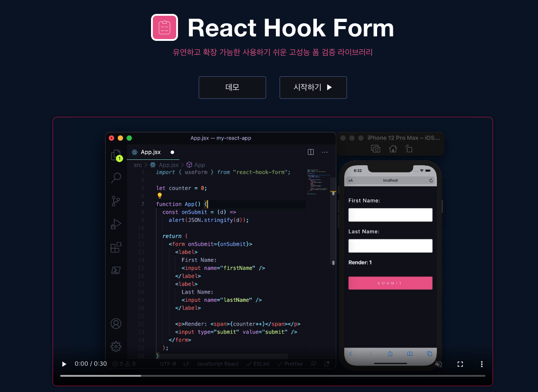Open the Accounts icon in VS Code
The image size is (538, 392).
[116, 323]
